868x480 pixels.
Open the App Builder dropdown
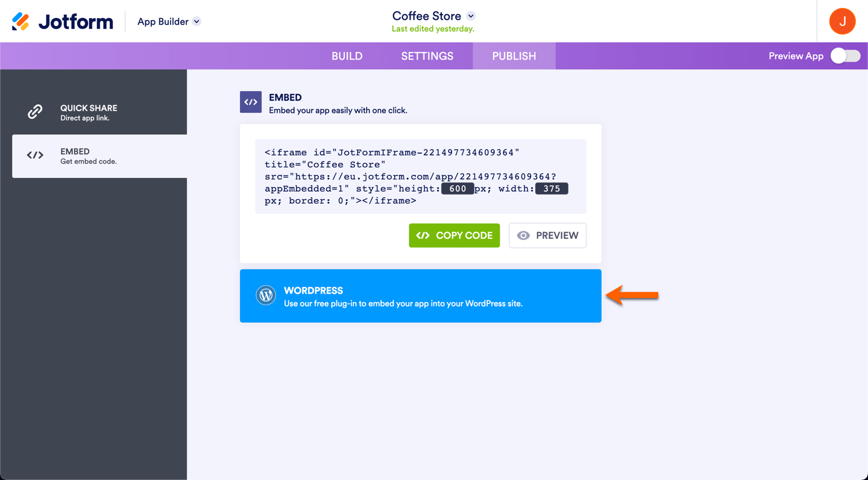[169, 22]
